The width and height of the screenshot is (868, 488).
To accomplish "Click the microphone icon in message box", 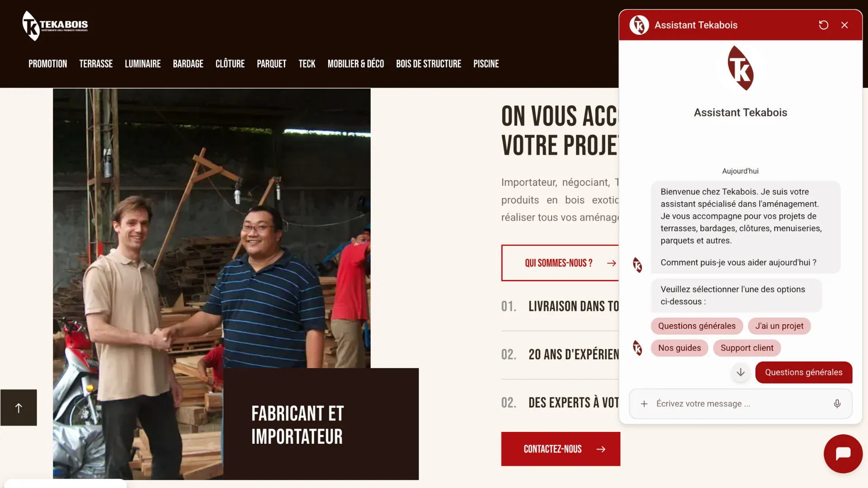I will tap(837, 404).
